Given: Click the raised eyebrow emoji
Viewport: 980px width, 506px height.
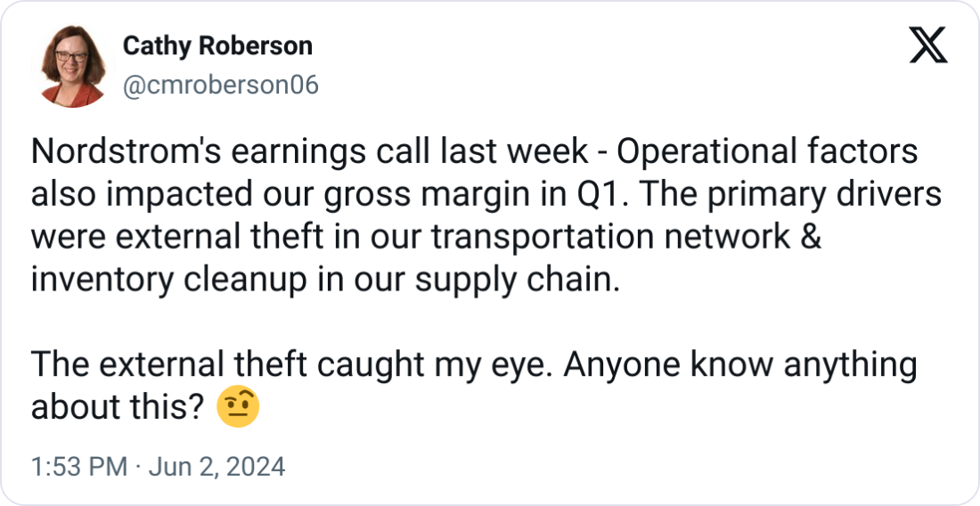Looking at the screenshot, I should pyautogui.click(x=238, y=407).
